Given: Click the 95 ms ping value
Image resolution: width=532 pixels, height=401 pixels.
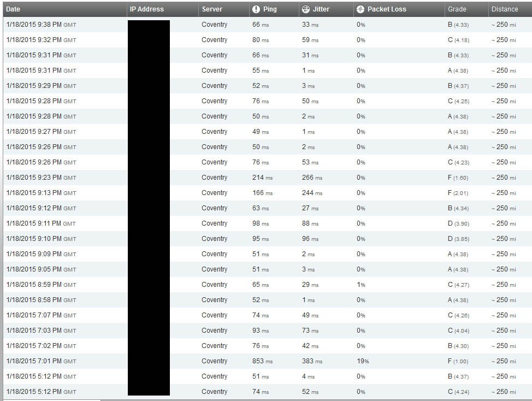Looking at the screenshot, I should click(x=260, y=239).
